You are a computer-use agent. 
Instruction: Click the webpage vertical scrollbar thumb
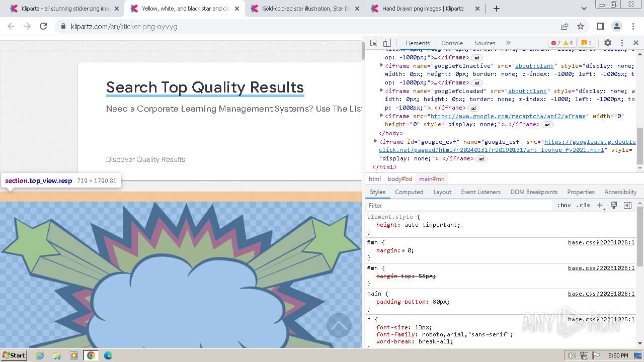click(363, 51)
